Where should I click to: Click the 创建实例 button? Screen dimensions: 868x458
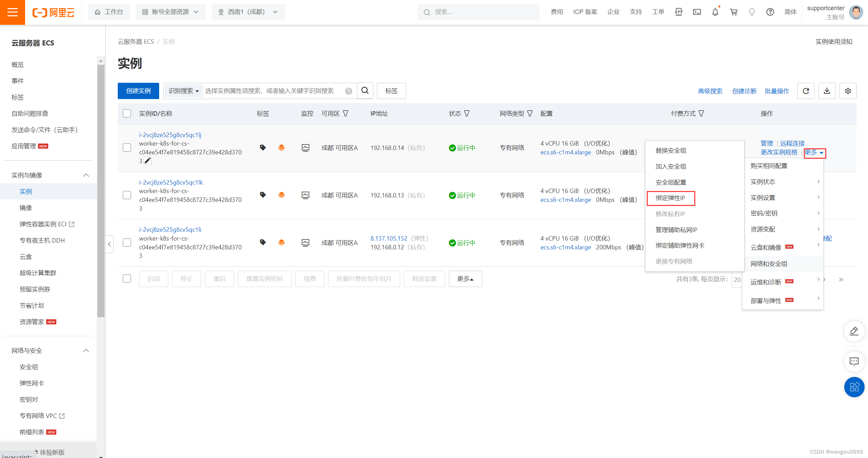click(138, 91)
